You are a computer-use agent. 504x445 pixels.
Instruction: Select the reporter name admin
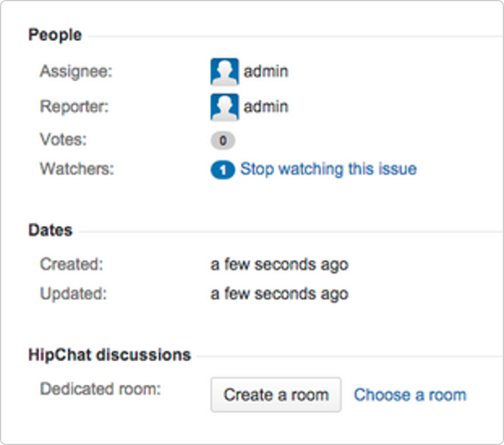pyautogui.click(x=266, y=107)
